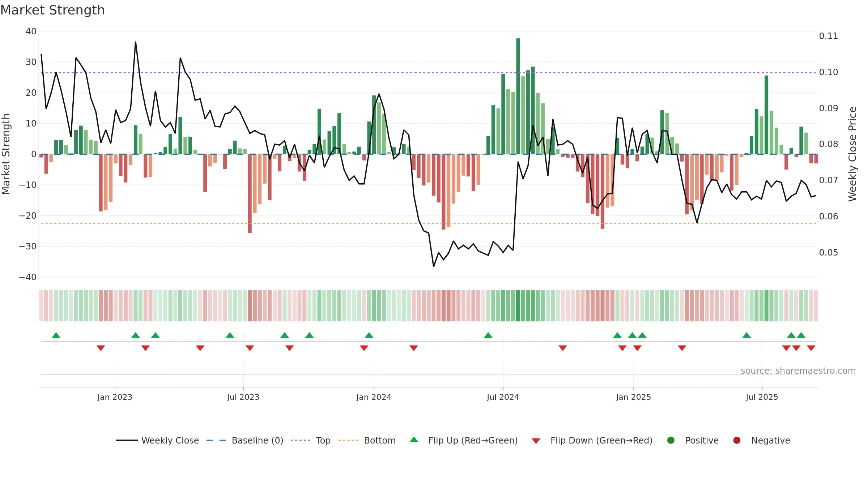Click the Jan 2025 x-axis label
Image resolution: width=868 pixels, height=488 pixels.
(633, 397)
